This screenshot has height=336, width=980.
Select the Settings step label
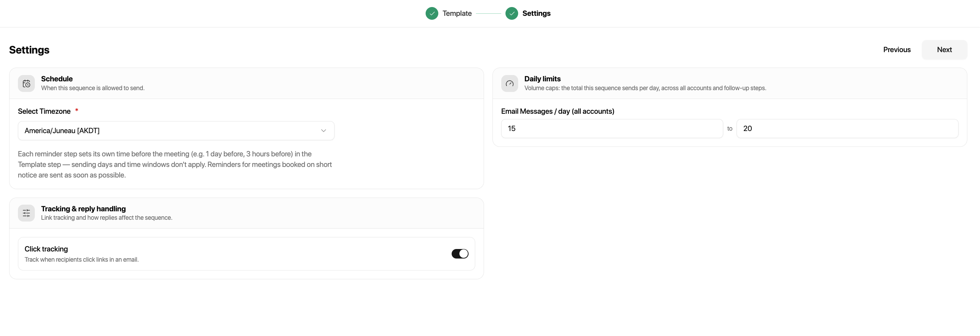point(536,13)
